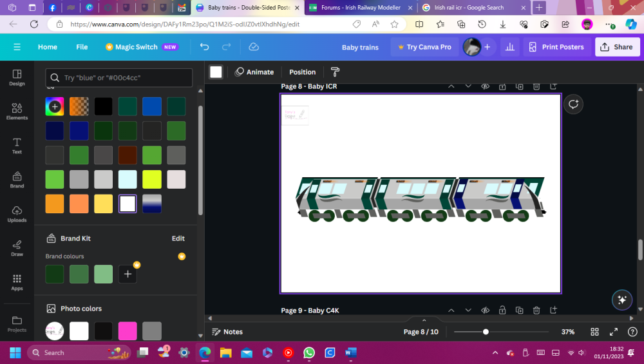Click the Share button
The image size is (644, 364).
pos(617,47)
